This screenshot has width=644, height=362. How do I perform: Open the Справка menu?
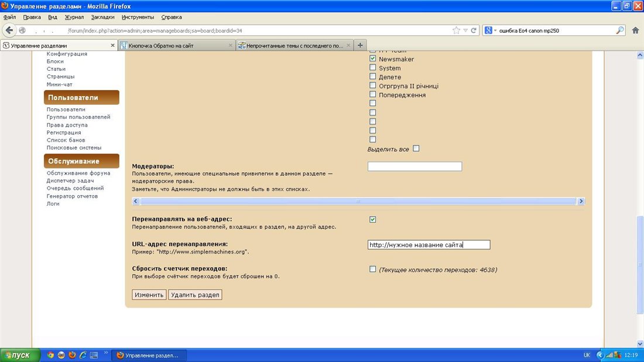click(x=172, y=17)
